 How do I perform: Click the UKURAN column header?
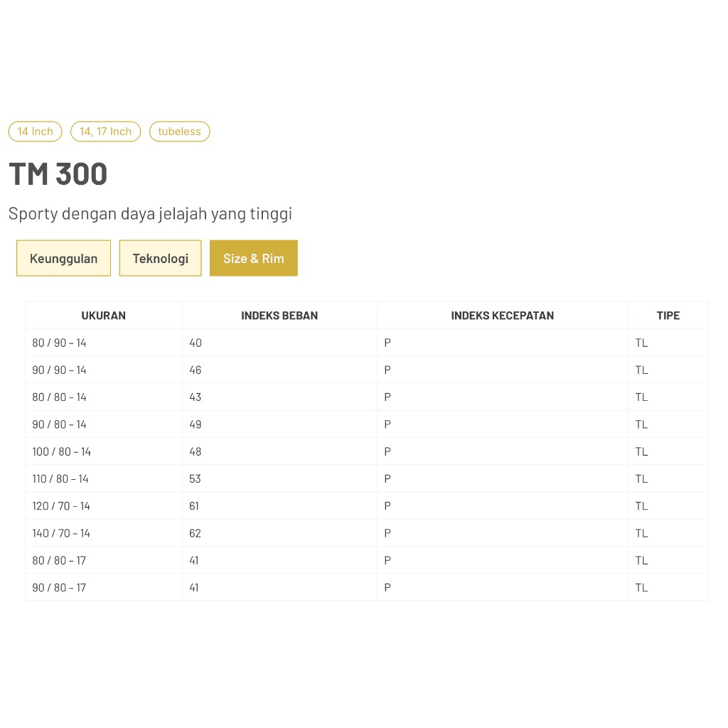tap(104, 316)
